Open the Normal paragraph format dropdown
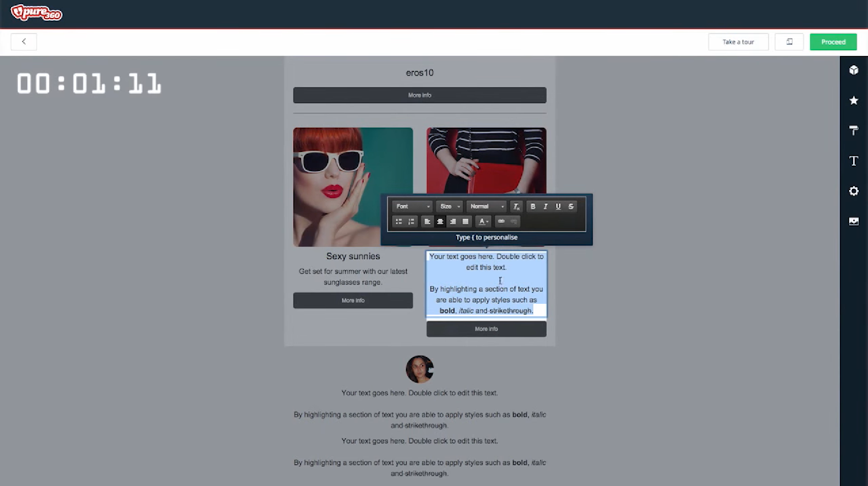This screenshot has width=868, height=486. (486, 207)
